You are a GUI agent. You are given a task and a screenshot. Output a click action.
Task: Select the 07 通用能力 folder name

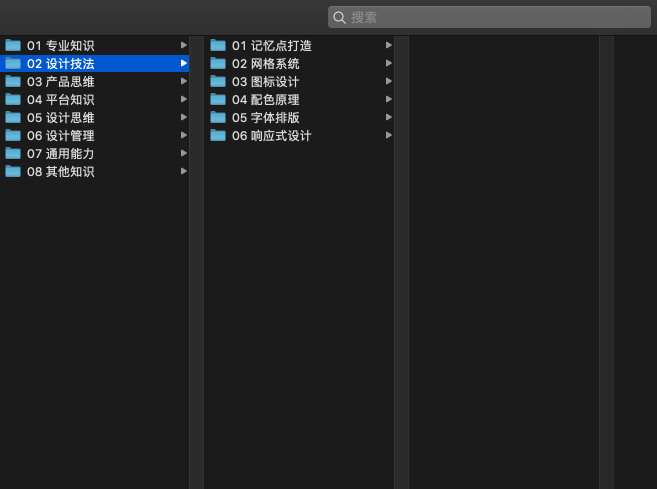61,154
